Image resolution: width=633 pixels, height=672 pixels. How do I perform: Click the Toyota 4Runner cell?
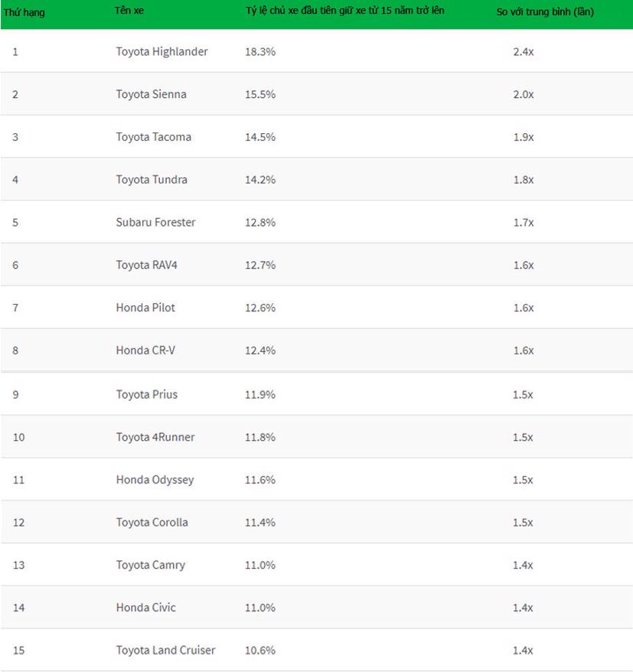[155, 437]
